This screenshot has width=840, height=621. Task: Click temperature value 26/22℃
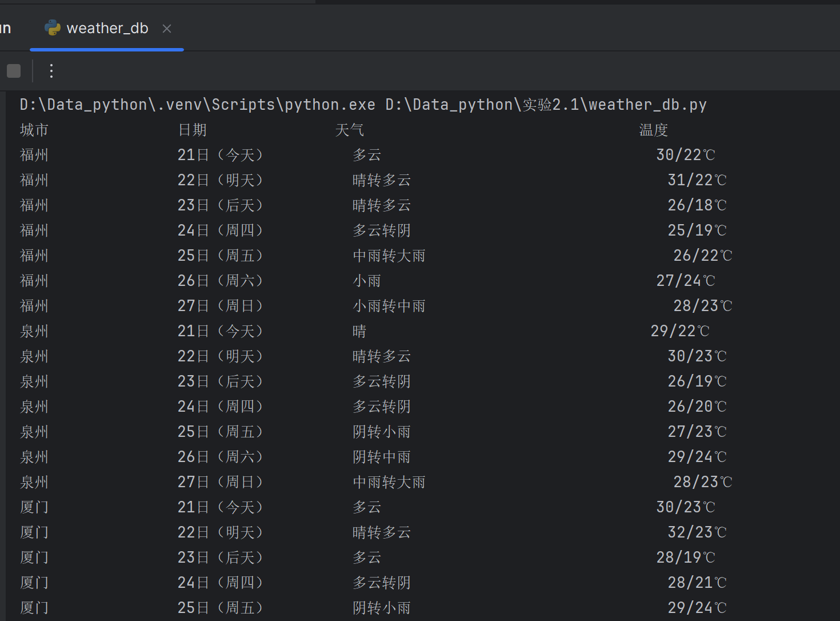tap(703, 256)
